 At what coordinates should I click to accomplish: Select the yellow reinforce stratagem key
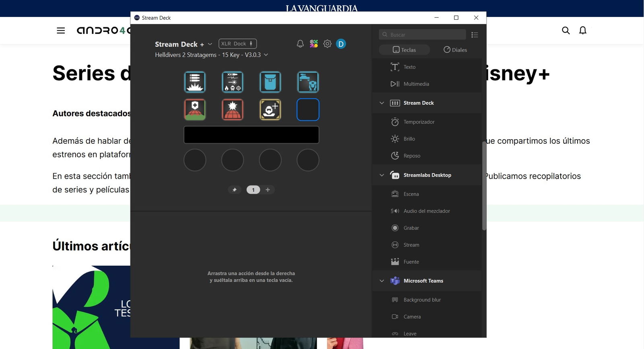(x=270, y=109)
